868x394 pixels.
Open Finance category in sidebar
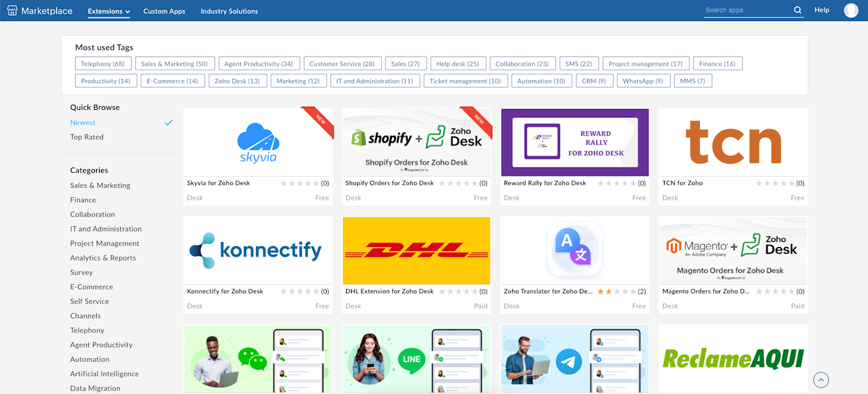tap(83, 200)
